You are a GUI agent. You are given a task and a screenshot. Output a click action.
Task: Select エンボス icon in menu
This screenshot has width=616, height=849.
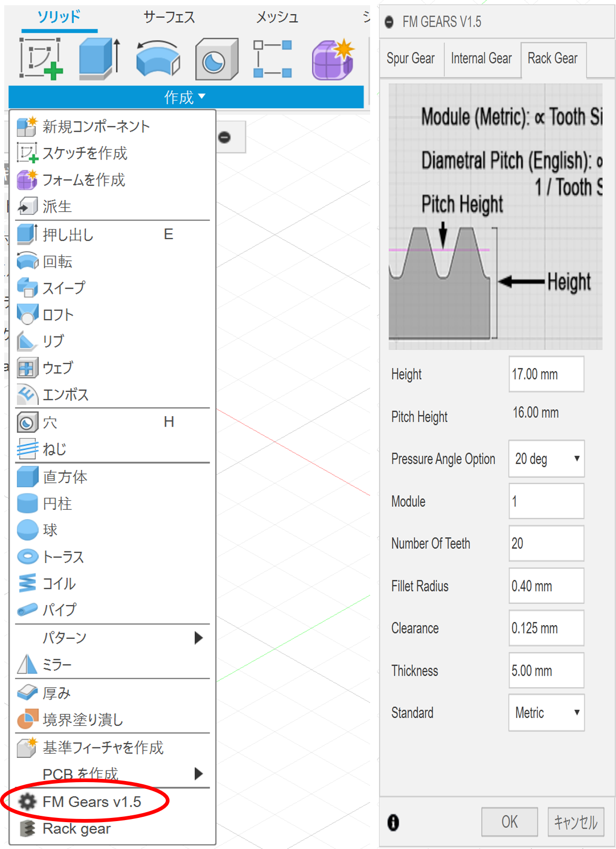point(27,394)
